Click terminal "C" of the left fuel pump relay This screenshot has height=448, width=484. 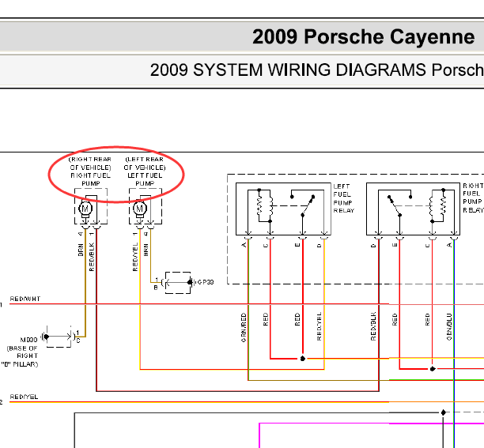click(x=266, y=246)
